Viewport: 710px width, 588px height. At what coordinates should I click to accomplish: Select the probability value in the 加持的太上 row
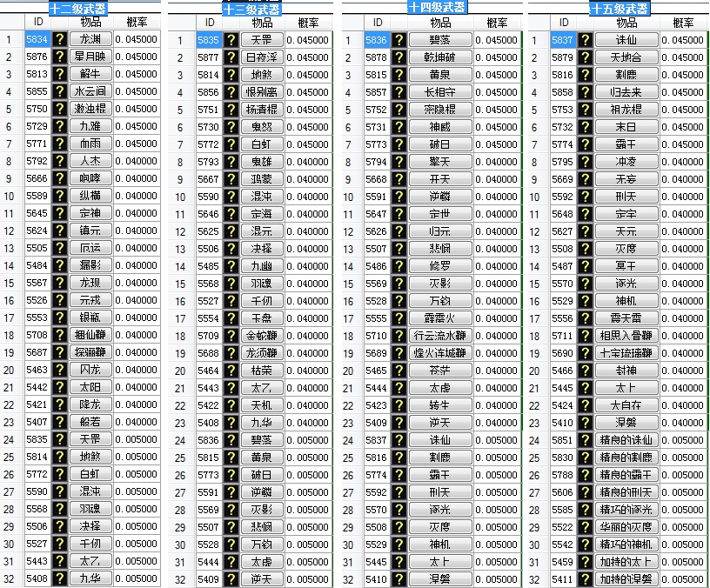coord(683,562)
